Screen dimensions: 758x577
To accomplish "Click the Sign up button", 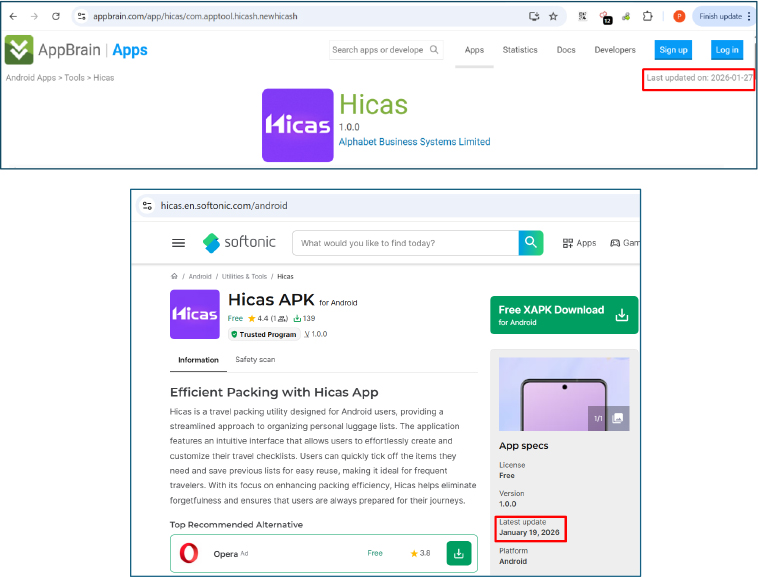I will click(x=673, y=50).
